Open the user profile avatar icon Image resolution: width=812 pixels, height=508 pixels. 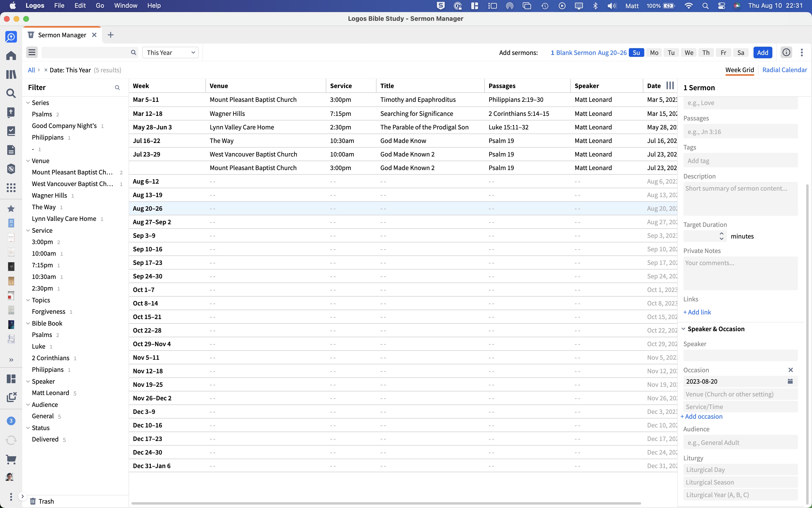[10, 477]
